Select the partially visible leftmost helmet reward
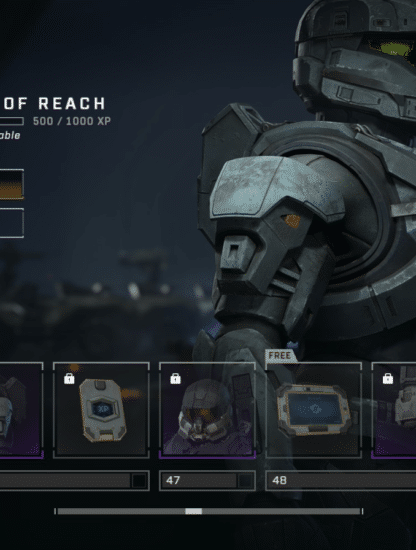The image size is (416, 550). coord(21,410)
